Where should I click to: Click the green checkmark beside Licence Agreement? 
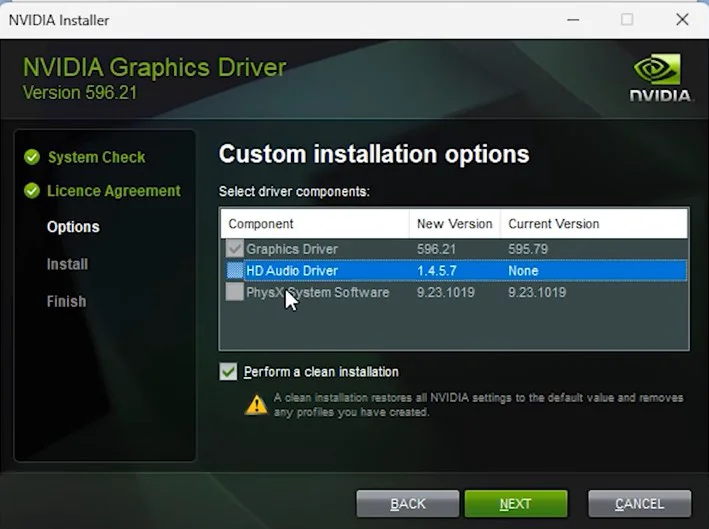[32, 191]
